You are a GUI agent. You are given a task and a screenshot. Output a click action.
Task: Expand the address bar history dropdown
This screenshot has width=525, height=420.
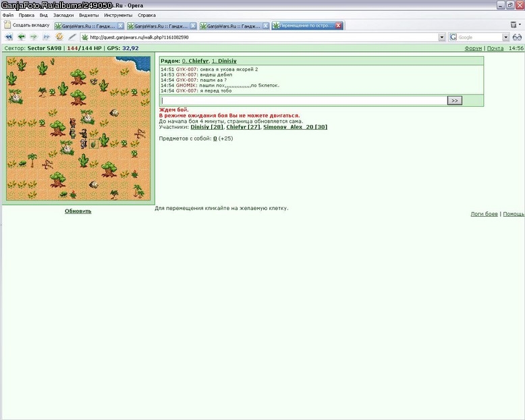(x=442, y=37)
